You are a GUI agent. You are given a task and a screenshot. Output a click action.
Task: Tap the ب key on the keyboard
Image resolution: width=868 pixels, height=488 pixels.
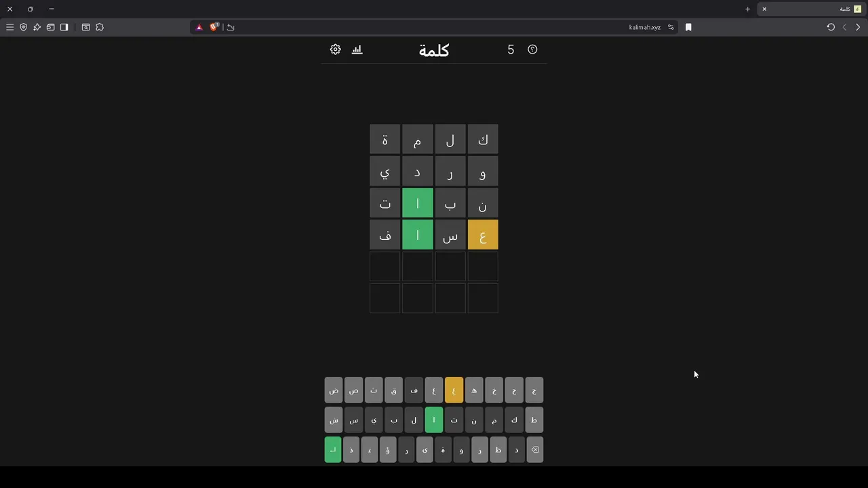[x=394, y=420]
